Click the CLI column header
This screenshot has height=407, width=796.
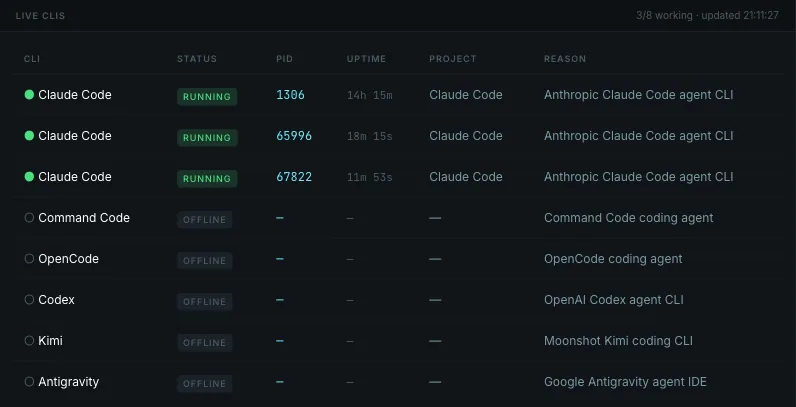[32, 59]
